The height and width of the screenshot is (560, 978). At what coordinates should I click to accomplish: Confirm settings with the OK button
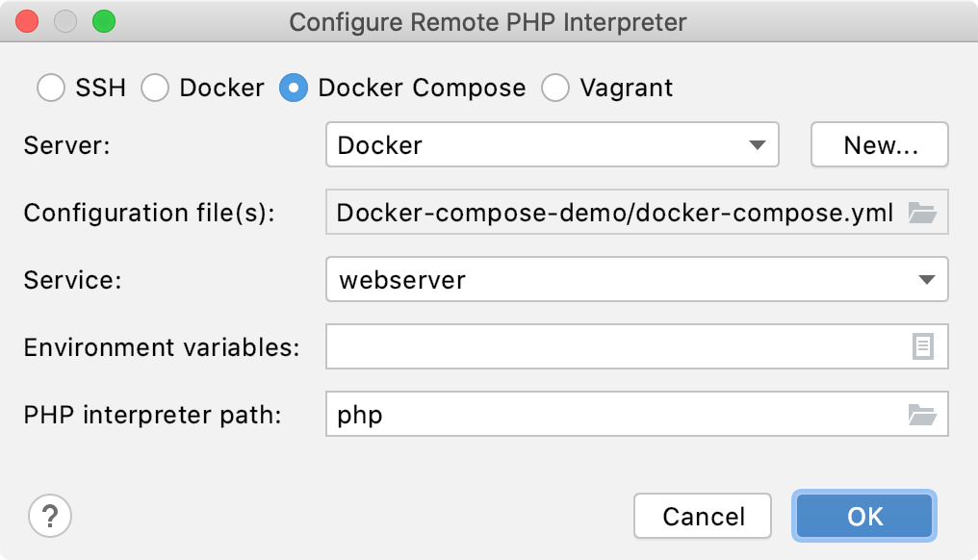[x=863, y=516]
